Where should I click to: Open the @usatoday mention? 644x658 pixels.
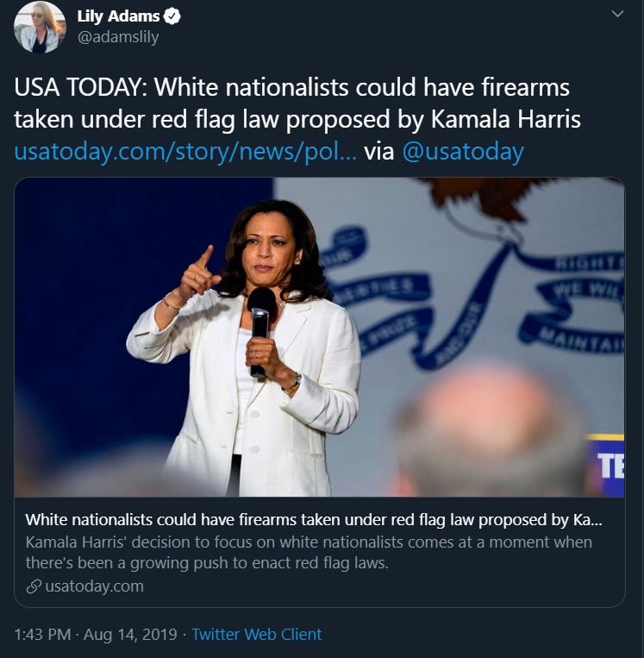[463, 152]
